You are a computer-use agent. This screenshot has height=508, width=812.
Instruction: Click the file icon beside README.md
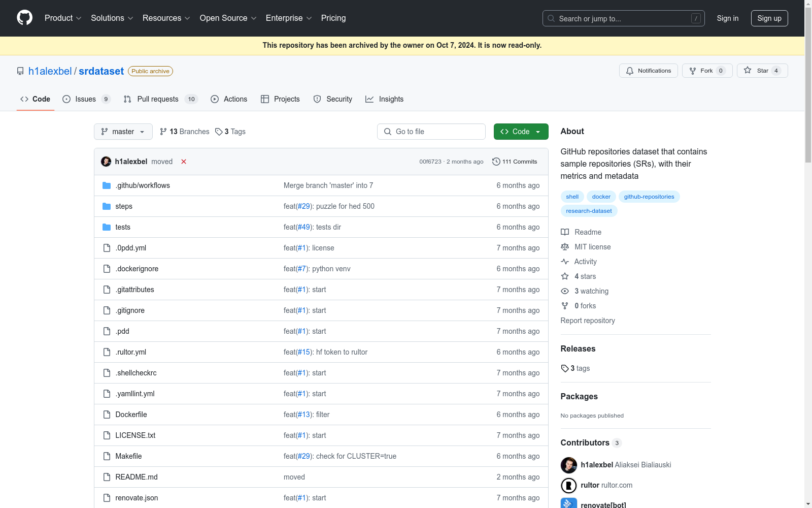[107, 477]
